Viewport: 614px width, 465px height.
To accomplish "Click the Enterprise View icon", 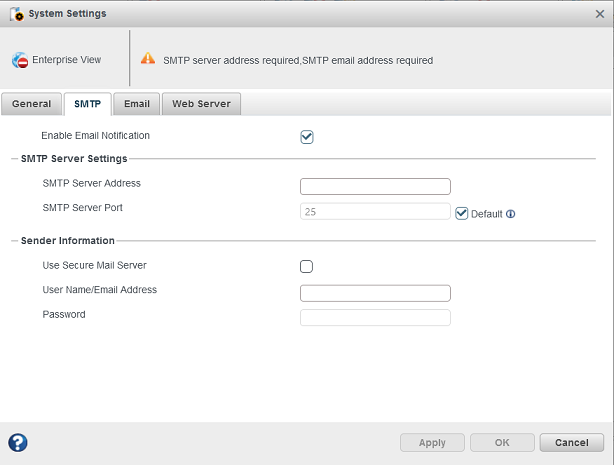I will coord(21,60).
